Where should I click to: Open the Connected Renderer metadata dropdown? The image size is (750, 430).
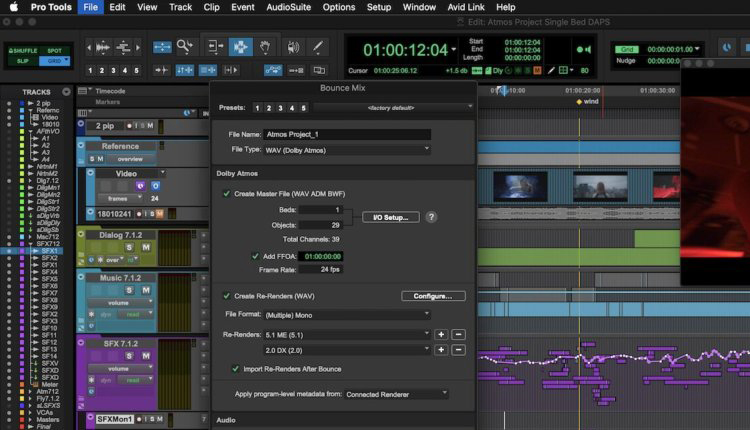click(395, 394)
